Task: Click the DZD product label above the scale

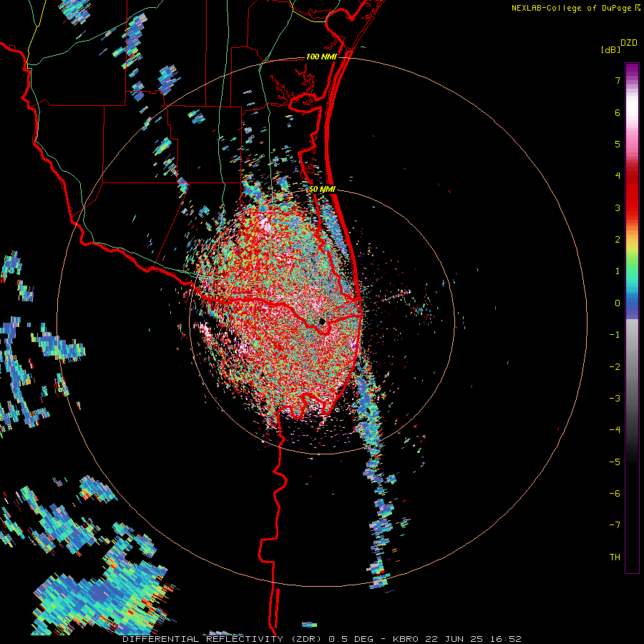Action: [x=629, y=43]
